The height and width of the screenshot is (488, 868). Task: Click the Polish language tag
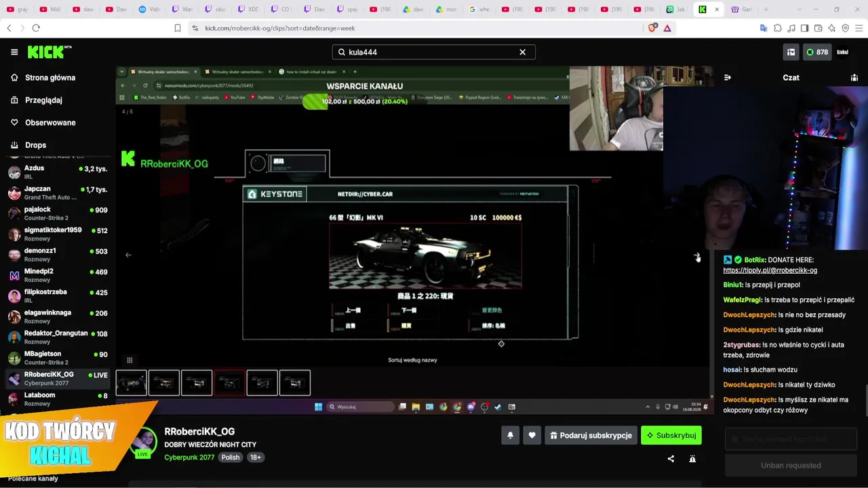point(231,457)
